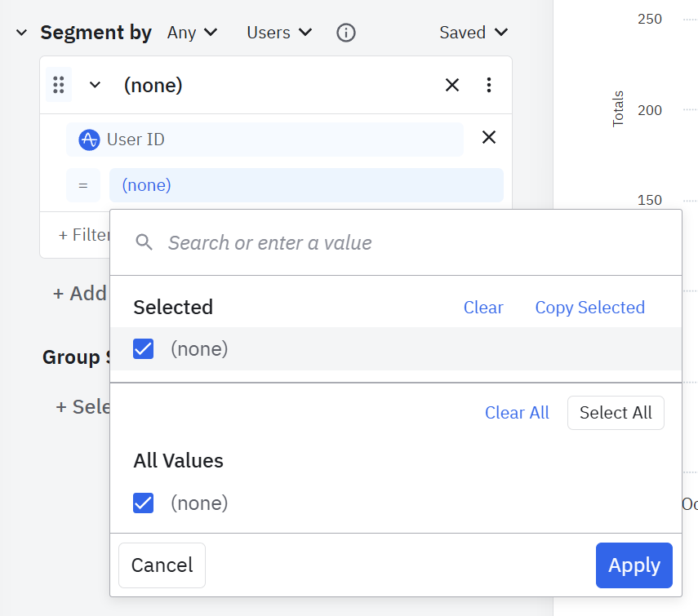
Task: Remove the segment with the X icon
Action: [x=451, y=85]
